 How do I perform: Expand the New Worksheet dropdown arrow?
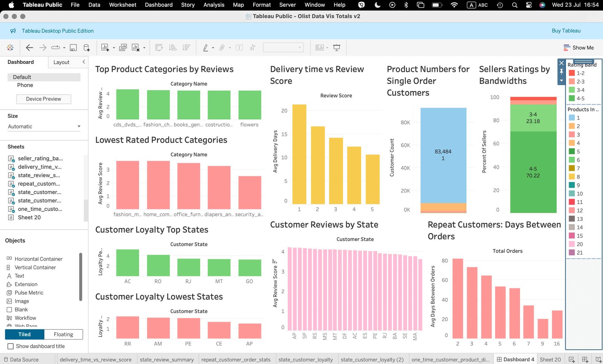pos(114,48)
